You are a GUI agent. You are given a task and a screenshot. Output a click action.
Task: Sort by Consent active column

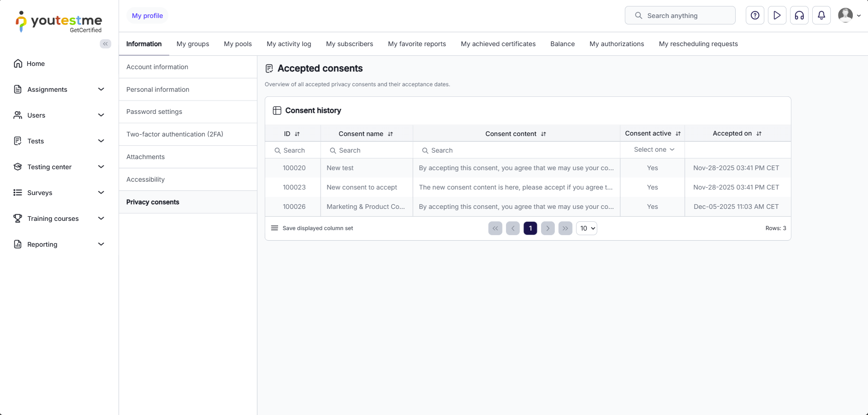[678, 133]
